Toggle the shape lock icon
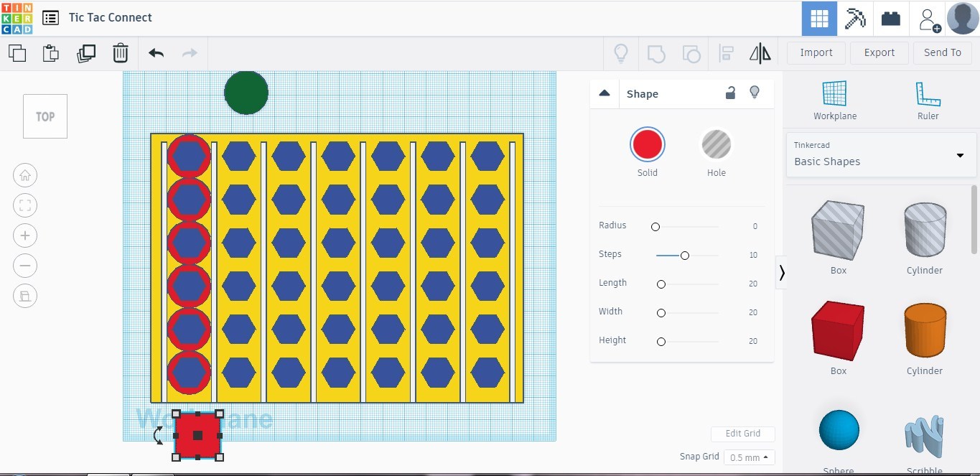 click(x=730, y=93)
